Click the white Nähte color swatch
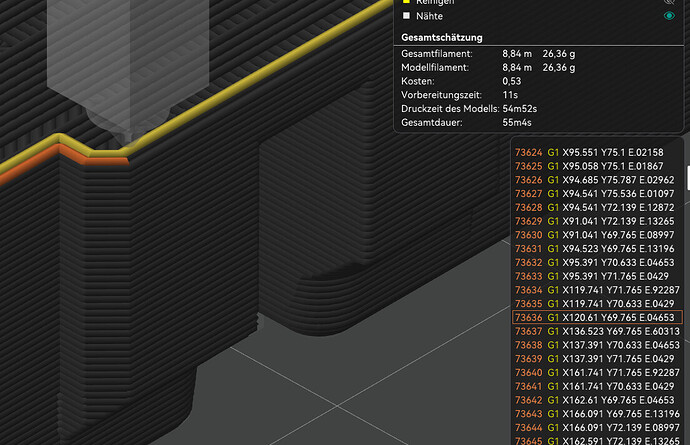The image size is (690, 445). tap(405, 16)
